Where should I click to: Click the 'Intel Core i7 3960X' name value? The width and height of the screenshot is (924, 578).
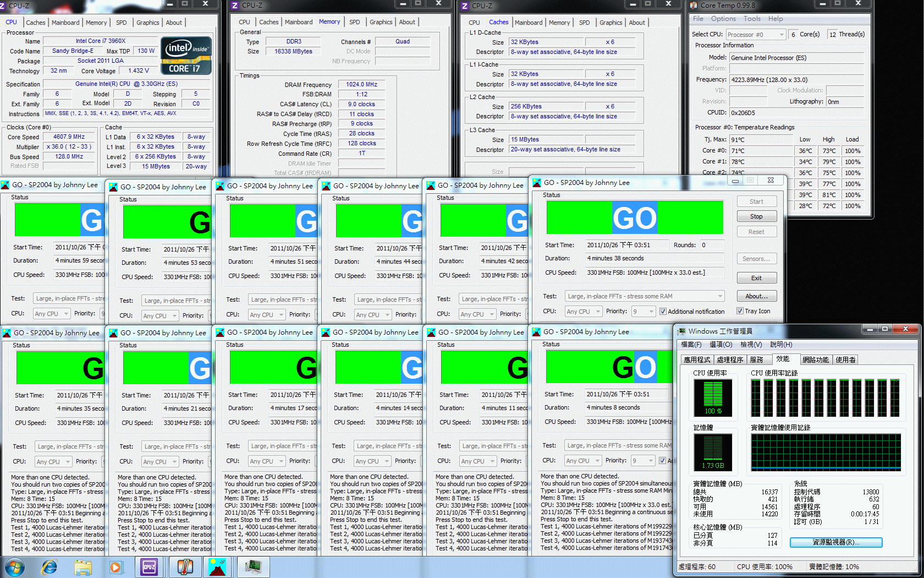[101, 41]
